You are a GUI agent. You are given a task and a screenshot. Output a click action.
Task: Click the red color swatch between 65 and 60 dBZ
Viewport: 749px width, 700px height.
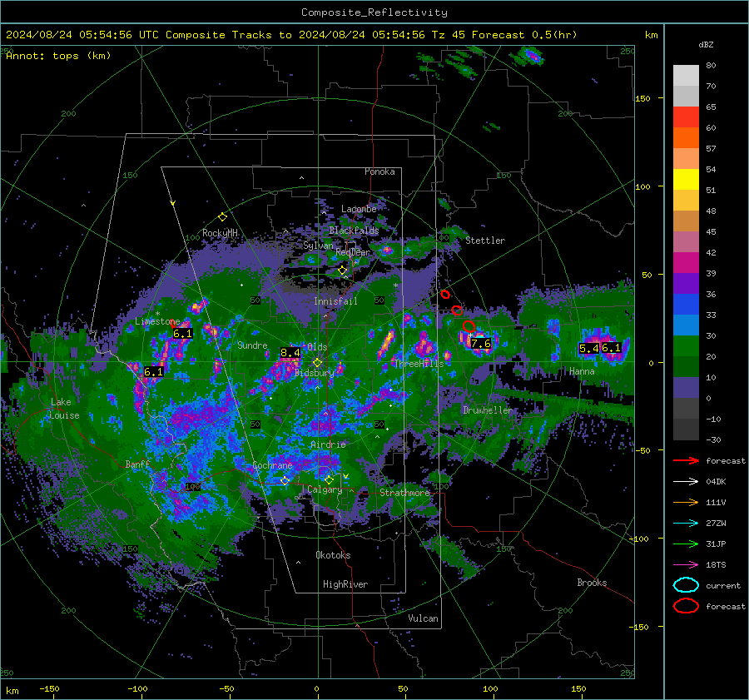686,117
